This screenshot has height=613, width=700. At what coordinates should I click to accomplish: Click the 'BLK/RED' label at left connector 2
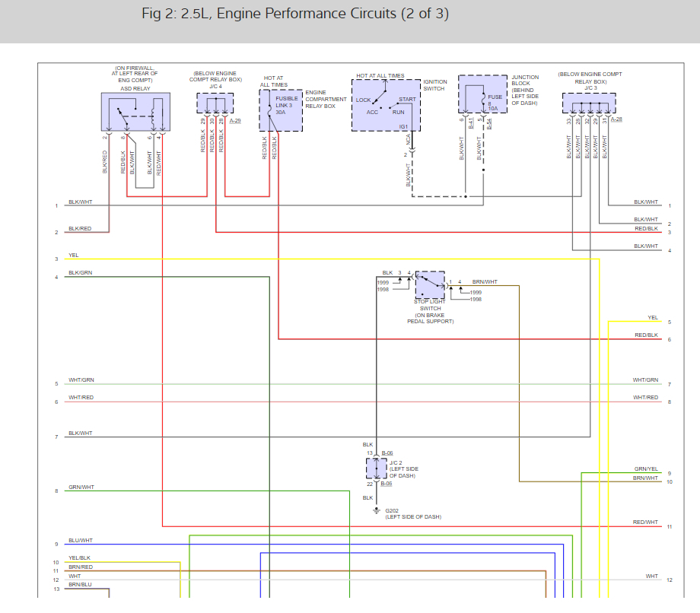[80, 228]
